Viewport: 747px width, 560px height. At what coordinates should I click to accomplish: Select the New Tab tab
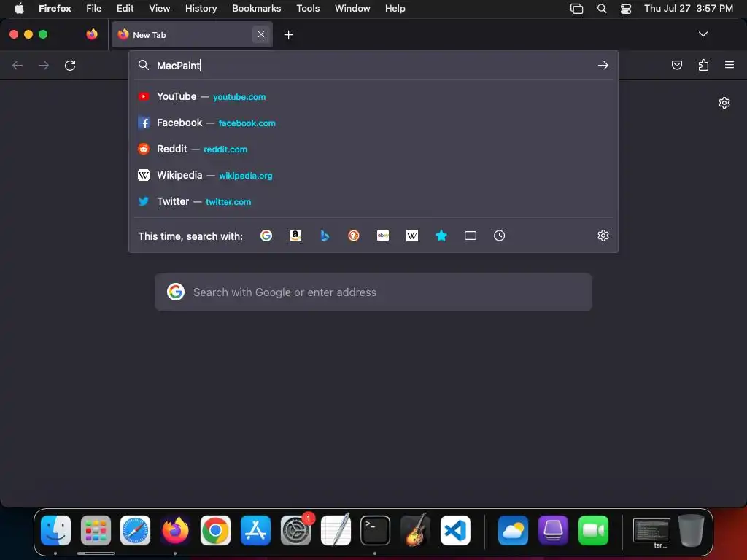[x=192, y=34]
